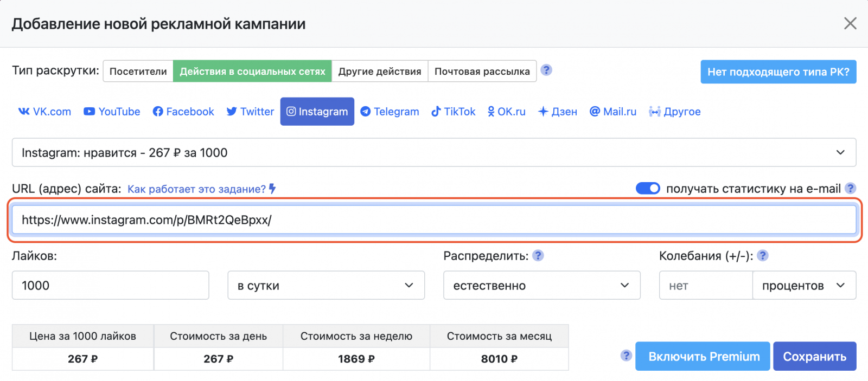The image size is (868, 381).
Task: Expand the Instagram task type dropdown
Action: pos(433,153)
